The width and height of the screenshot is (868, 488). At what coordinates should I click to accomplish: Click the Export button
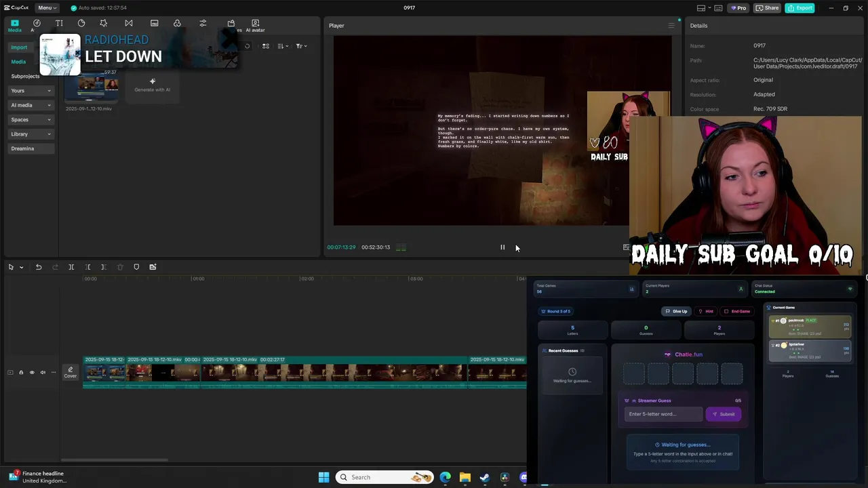[x=800, y=8]
